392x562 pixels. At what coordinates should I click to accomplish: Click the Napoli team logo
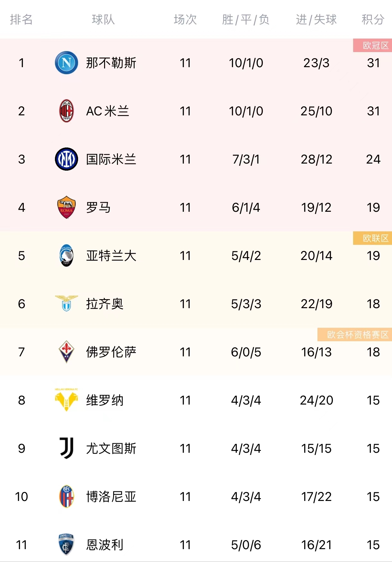pos(67,63)
